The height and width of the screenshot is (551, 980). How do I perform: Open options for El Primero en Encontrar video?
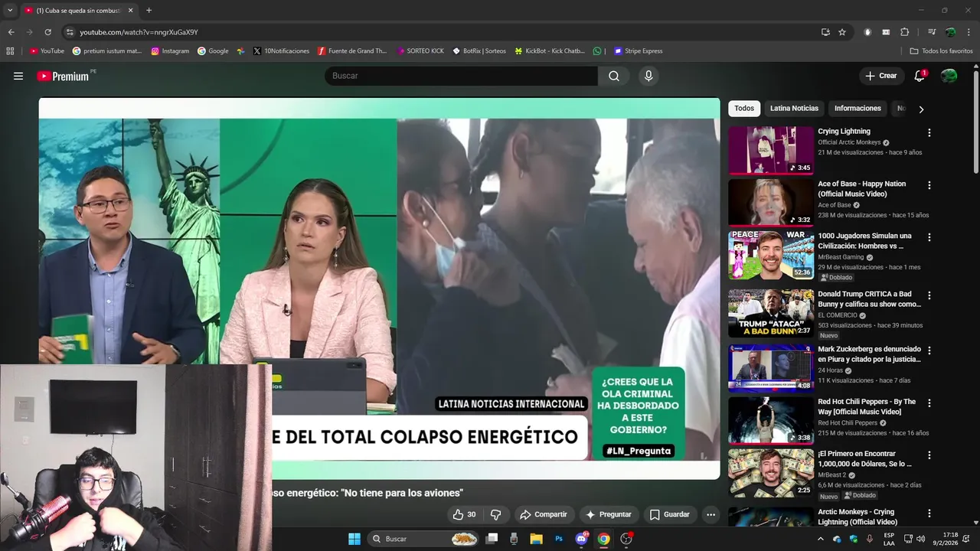click(x=929, y=455)
